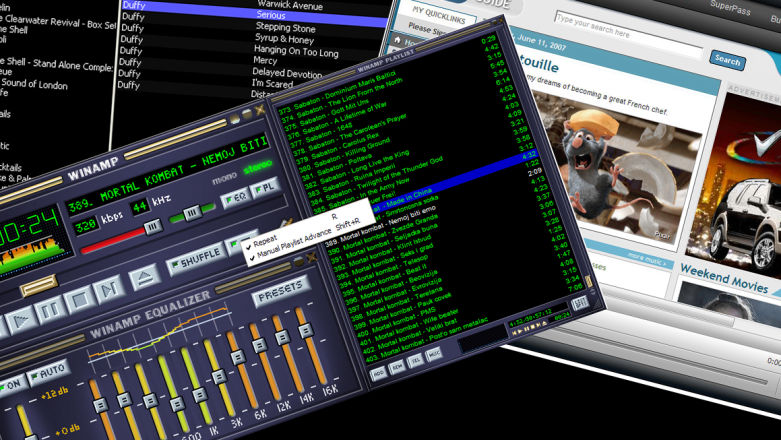Start playback with Winamp Play button

(21, 321)
